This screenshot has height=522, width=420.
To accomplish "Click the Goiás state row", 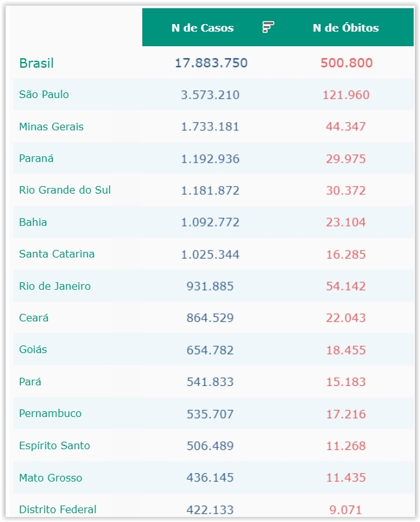I will pos(33,350).
